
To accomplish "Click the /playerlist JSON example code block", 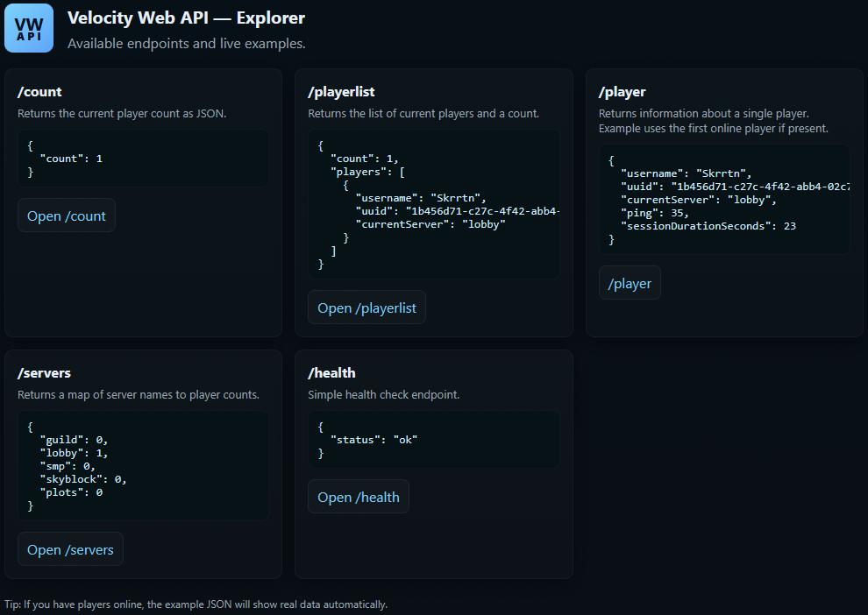I will [x=433, y=204].
